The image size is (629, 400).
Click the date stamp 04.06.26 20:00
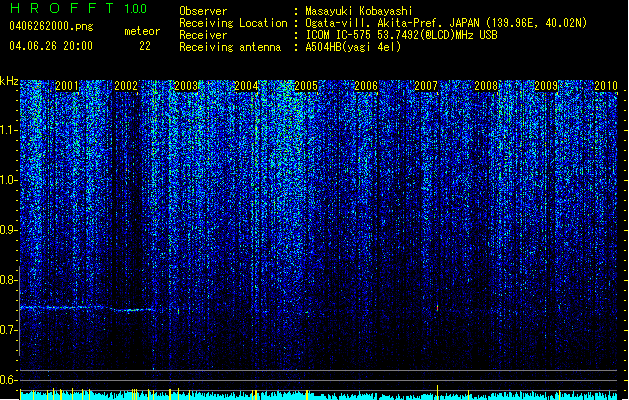pyautogui.click(x=51, y=46)
